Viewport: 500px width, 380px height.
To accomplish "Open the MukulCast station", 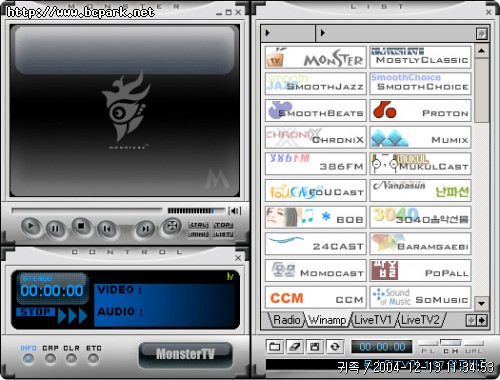I will click(x=420, y=164).
